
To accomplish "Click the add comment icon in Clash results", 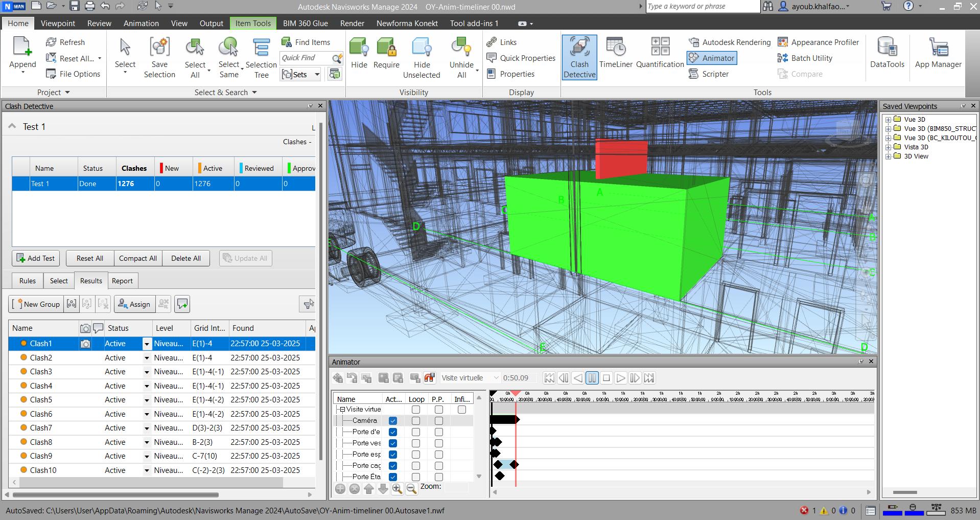I will click(182, 304).
